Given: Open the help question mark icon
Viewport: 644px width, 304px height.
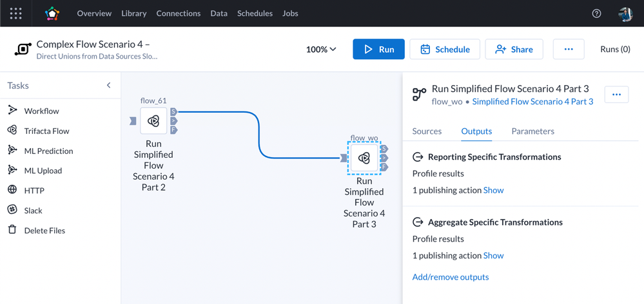Looking at the screenshot, I should [596, 13].
